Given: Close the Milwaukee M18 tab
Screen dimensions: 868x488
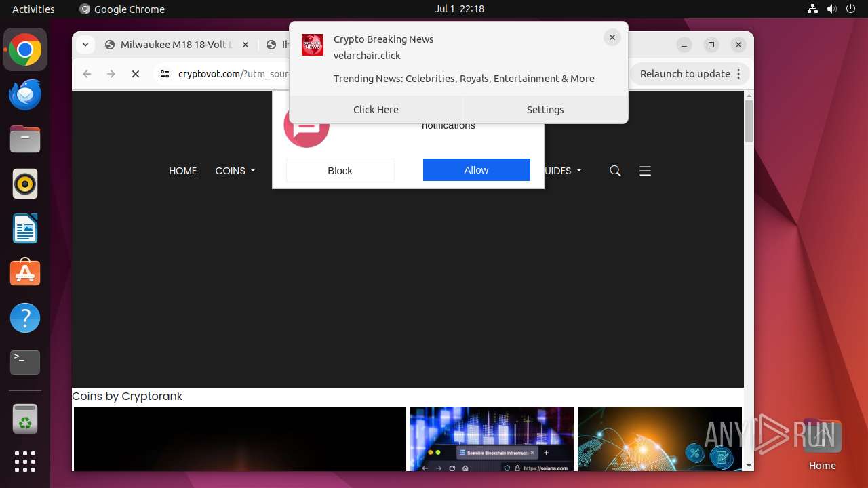Looking at the screenshot, I should pos(245,45).
